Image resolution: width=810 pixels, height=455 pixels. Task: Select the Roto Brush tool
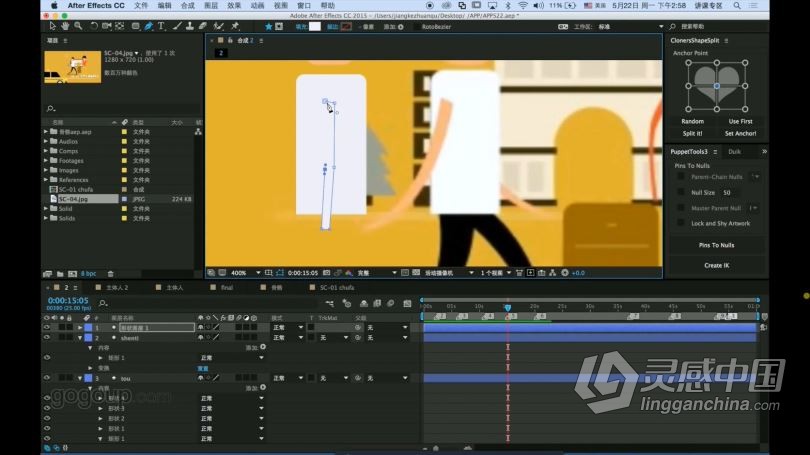pyautogui.click(x=219, y=26)
